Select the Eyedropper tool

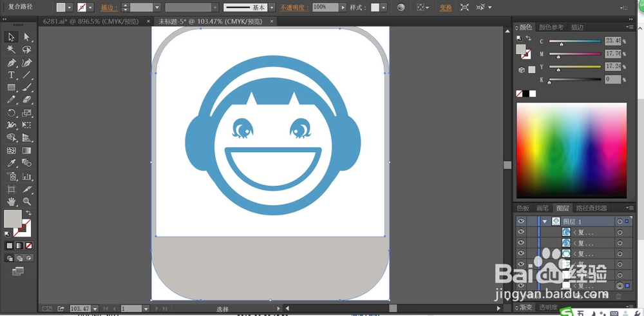click(11, 163)
